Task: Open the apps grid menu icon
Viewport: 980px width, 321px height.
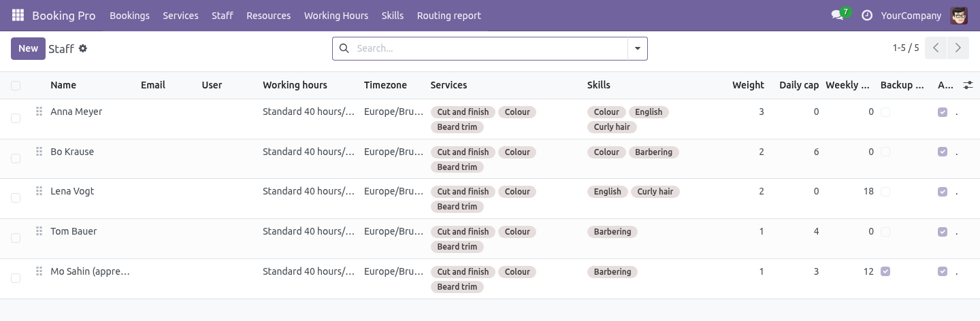Action: pos(18,15)
